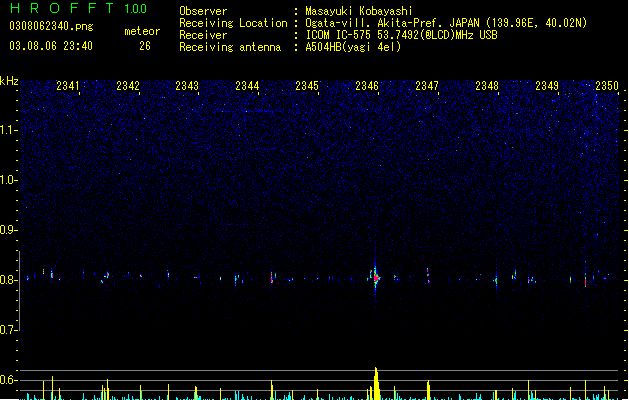Click the 2344 time marker label

[x=247, y=85]
